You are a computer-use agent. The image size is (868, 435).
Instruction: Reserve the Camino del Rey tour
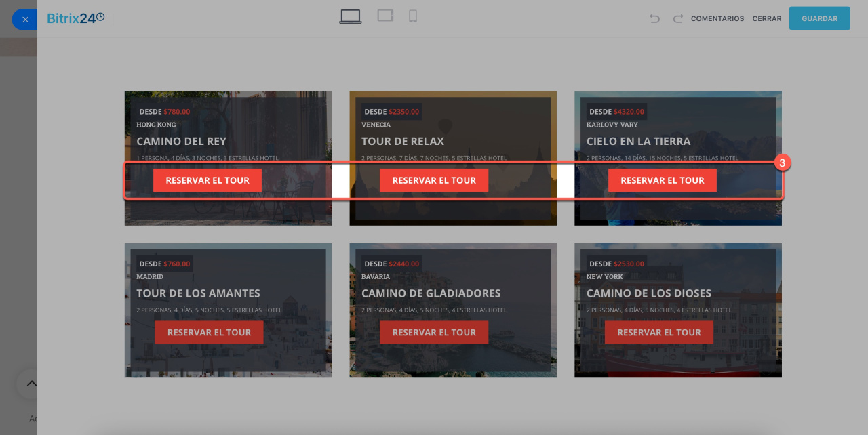point(208,180)
